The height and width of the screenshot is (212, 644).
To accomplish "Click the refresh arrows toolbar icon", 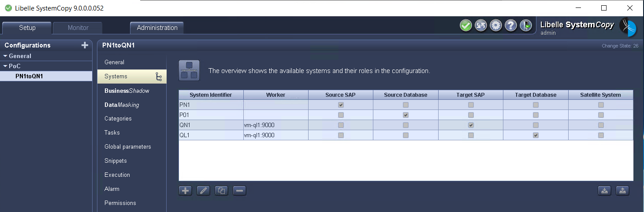I will tap(481, 26).
